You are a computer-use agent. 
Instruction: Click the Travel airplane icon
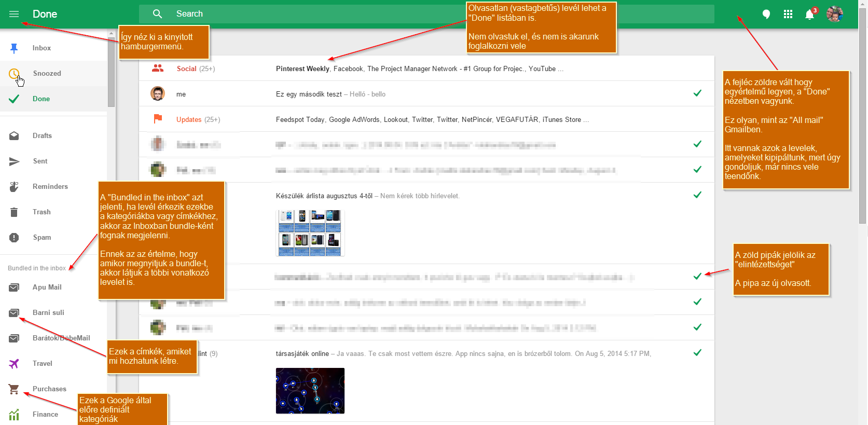click(x=14, y=364)
